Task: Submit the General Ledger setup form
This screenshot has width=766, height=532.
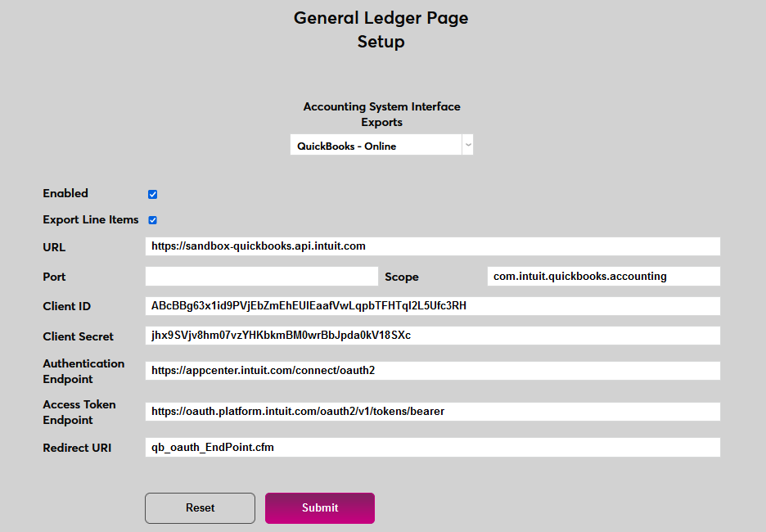Action: tap(319, 508)
